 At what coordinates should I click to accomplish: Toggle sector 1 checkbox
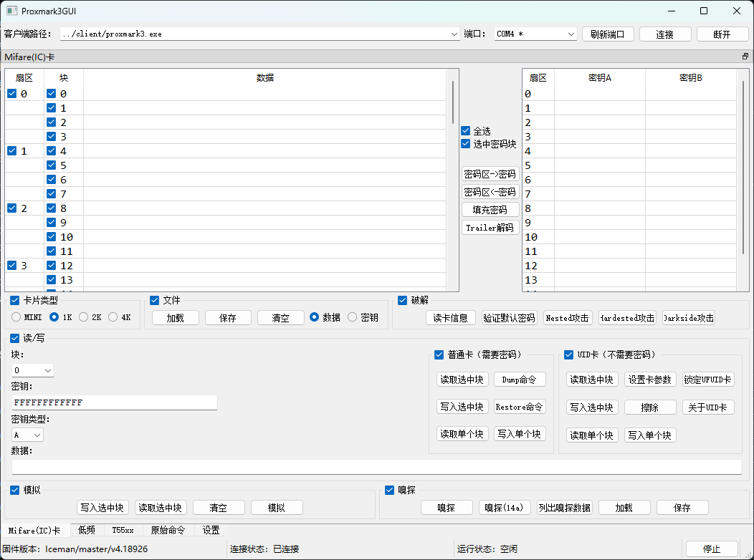click(x=12, y=151)
